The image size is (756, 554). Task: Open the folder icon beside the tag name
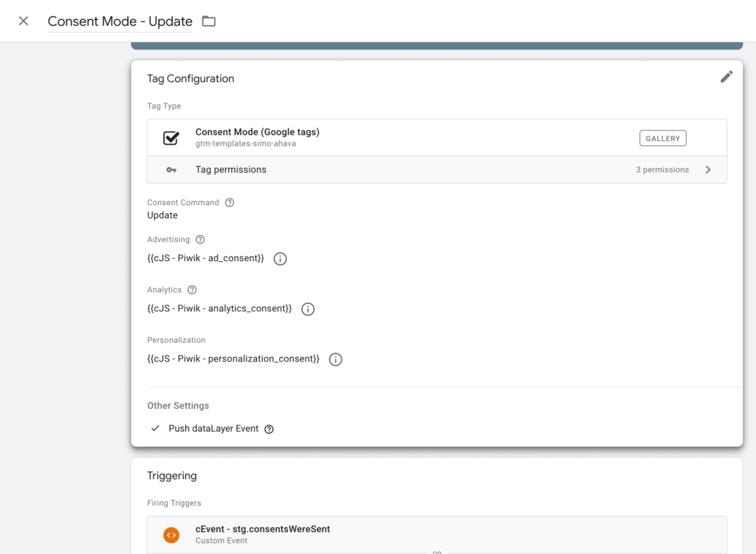coord(209,21)
